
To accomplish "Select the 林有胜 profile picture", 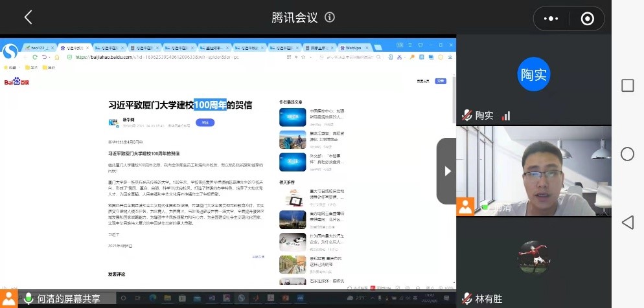I will coord(533,257).
